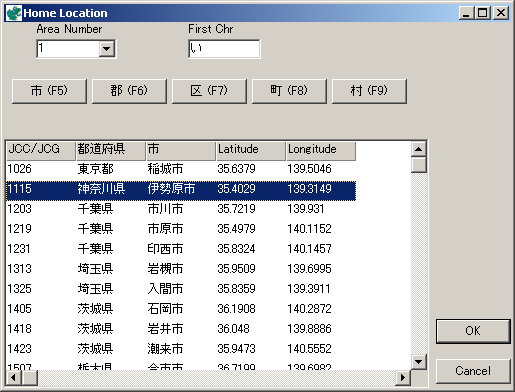Click the vertical scrollbar thumb
The image size is (515, 392).
click(x=419, y=165)
